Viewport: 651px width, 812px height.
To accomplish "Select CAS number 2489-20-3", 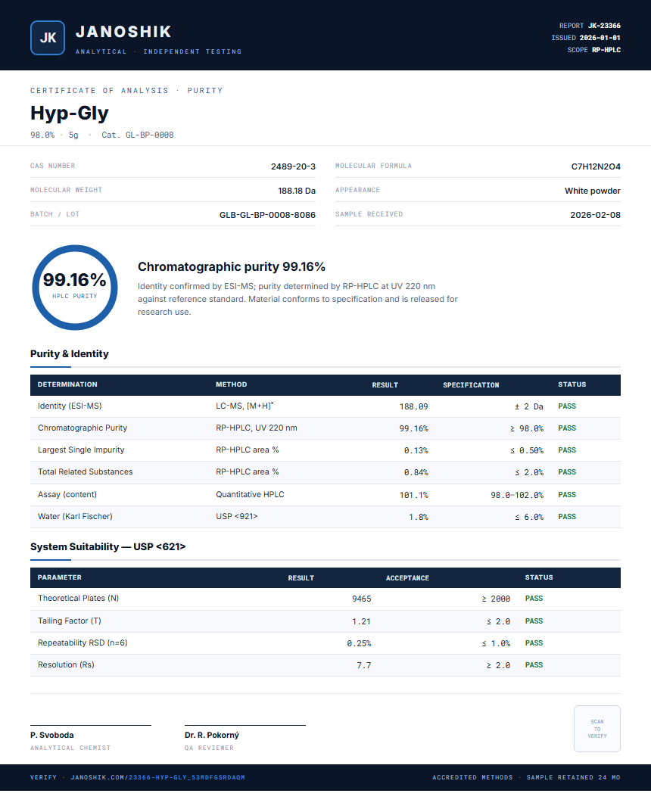I will click(x=293, y=166).
